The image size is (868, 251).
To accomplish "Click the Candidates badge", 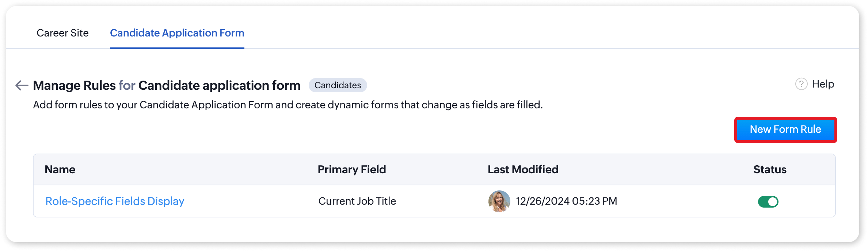I will tap(338, 85).
